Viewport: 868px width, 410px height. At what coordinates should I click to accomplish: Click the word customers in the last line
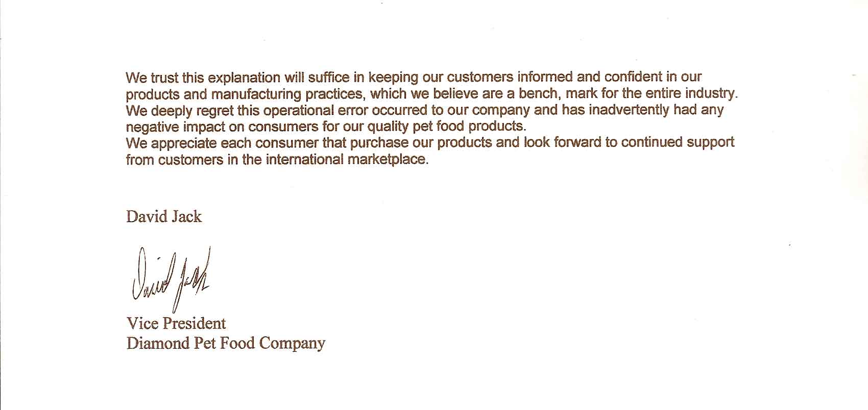pyautogui.click(x=190, y=160)
